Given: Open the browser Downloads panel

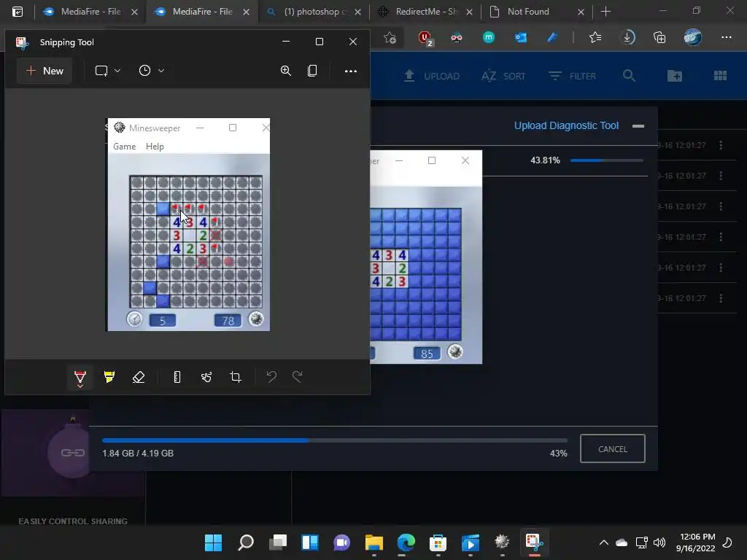Looking at the screenshot, I should [629, 37].
